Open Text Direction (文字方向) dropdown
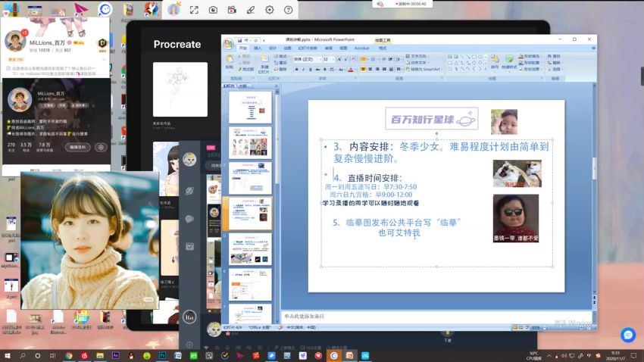This screenshot has height=362, width=644. point(416,56)
